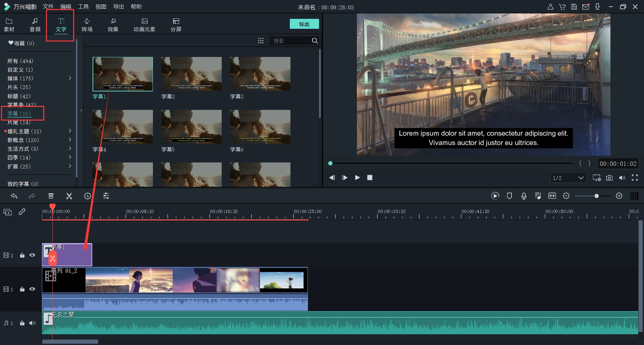This screenshot has width=644, height=345.
Task: Delete the selected clip with trash icon
Action: coord(51,196)
